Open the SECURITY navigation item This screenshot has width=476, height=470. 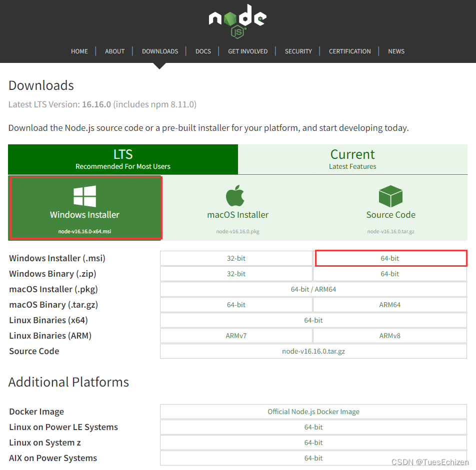pos(298,51)
